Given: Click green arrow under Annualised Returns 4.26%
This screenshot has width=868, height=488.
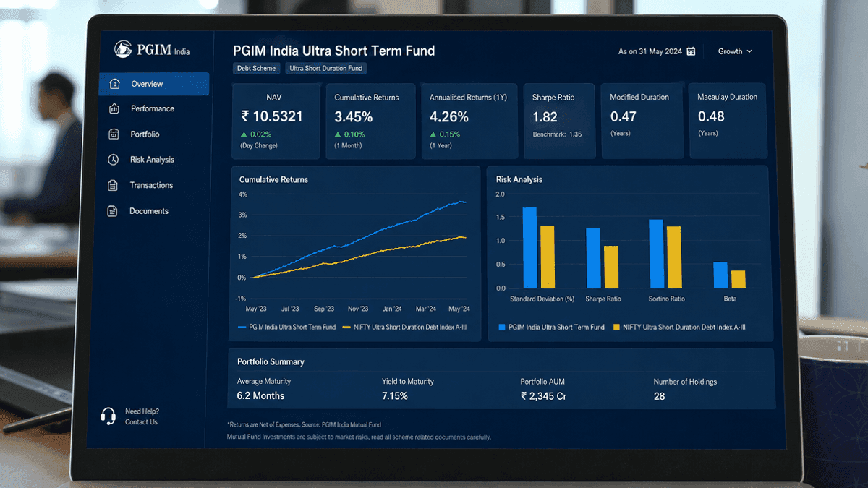Looking at the screenshot, I should pos(433,134).
